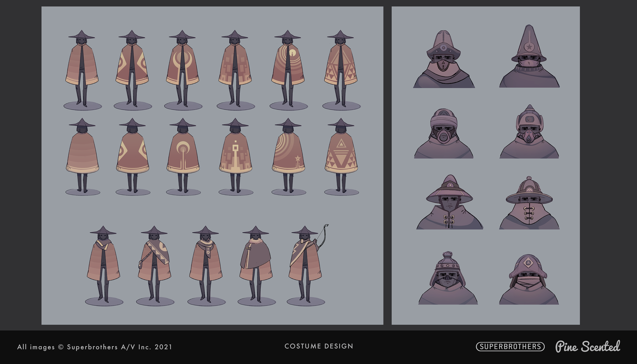Screen dimensions: 637x364
Task: Click the Pine Scented script logo
Action: click(588, 346)
